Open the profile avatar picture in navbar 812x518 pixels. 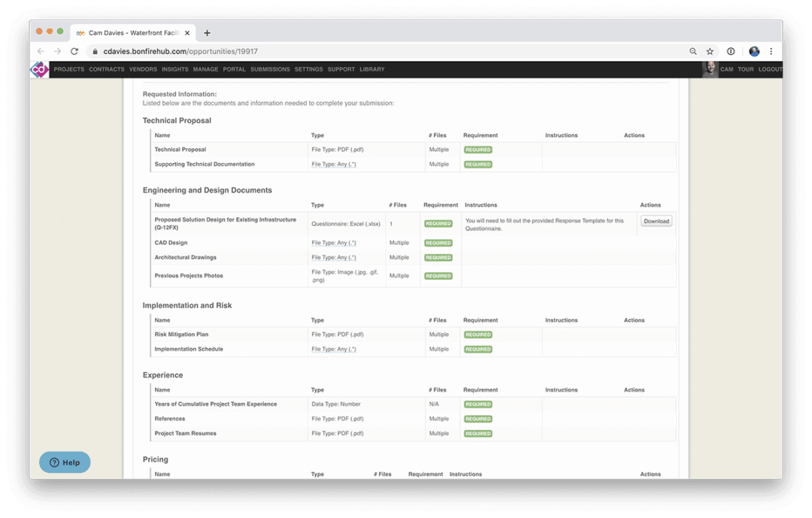point(711,68)
